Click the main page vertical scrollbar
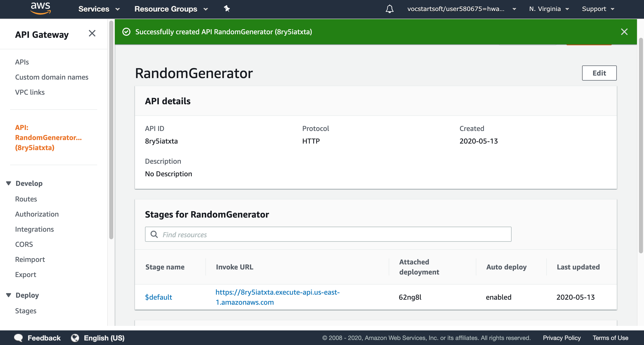 641,146
